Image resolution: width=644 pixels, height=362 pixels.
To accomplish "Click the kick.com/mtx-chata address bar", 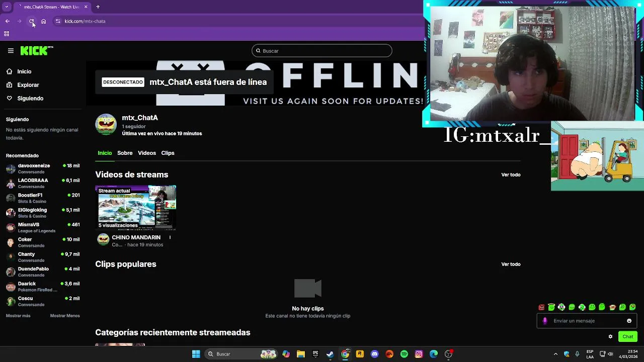I will [x=236, y=21].
